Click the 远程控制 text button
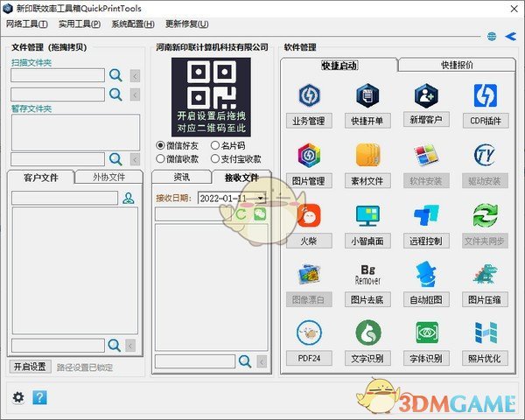The image size is (525, 420). (426, 241)
